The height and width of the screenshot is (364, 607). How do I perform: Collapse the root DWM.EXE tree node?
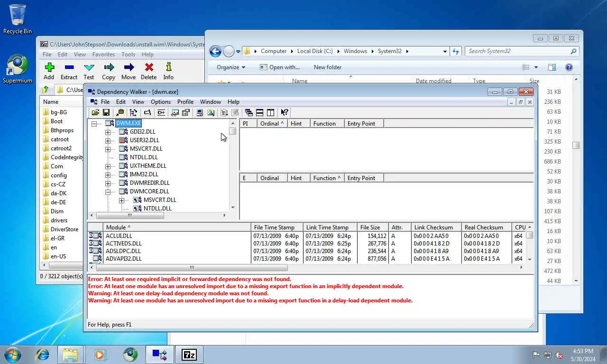[94, 123]
